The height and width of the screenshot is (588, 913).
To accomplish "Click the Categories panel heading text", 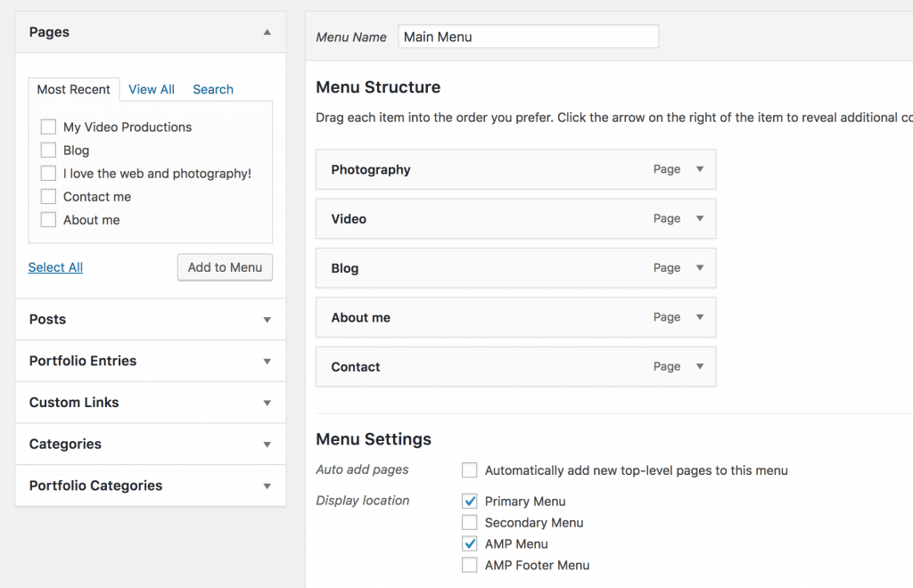I will click(65, 445).
